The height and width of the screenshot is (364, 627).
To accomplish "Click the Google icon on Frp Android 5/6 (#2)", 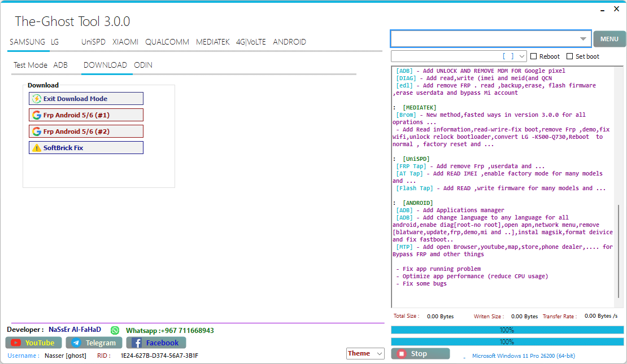I will (36, 131).
